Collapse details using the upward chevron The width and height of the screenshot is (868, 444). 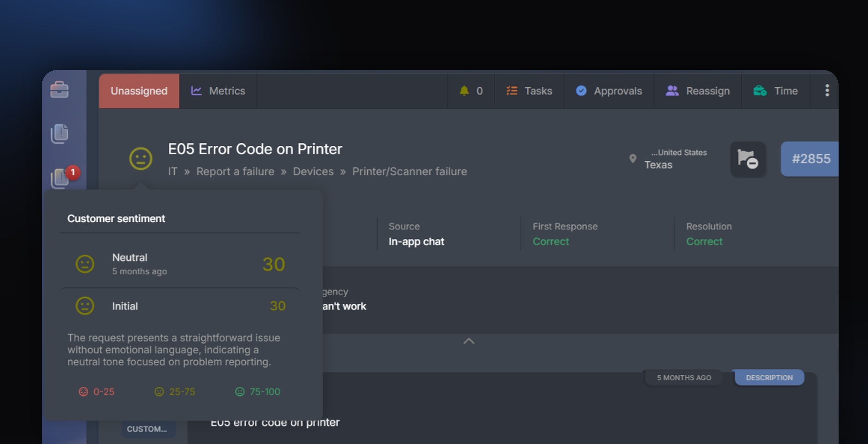point(469,341)
